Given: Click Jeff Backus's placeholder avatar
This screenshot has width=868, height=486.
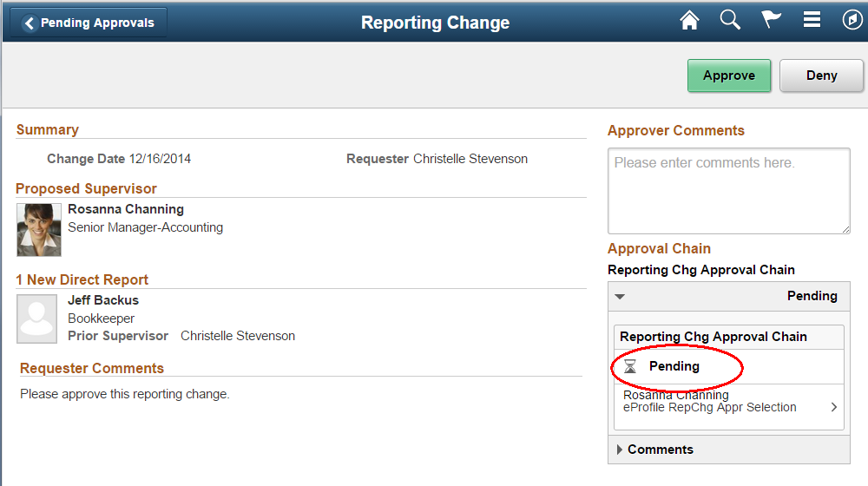Looking at the screenshot, I should click(x=37, y=319).
